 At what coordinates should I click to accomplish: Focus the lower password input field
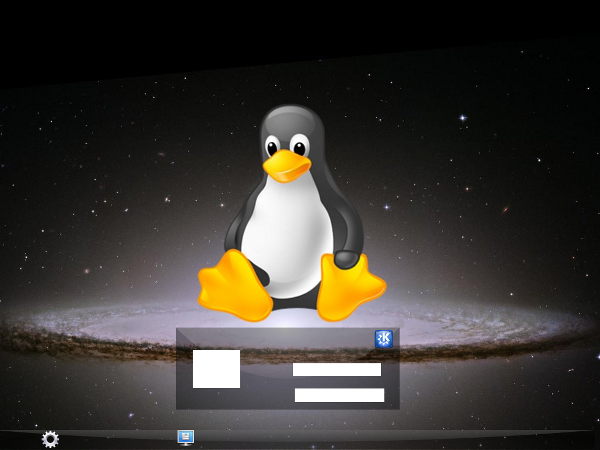[339, 395]
